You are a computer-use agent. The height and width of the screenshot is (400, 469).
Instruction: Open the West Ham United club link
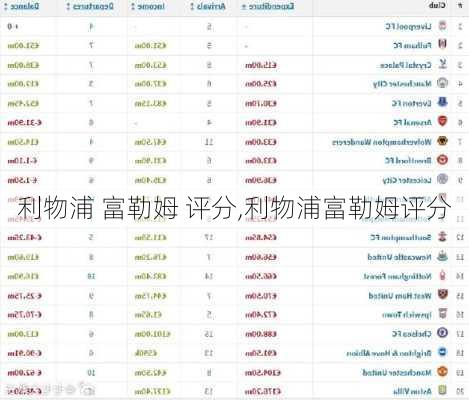coord(400,296)
